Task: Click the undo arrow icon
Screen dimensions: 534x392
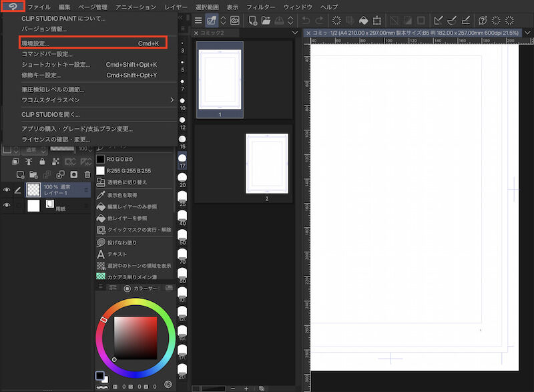Action: click(306, 21)
